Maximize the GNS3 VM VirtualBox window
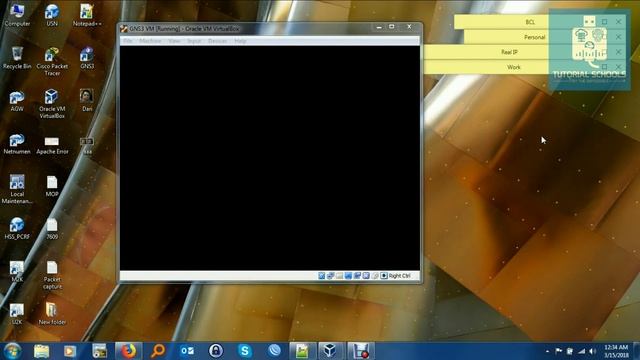640x360 pixels. point(391,27)
